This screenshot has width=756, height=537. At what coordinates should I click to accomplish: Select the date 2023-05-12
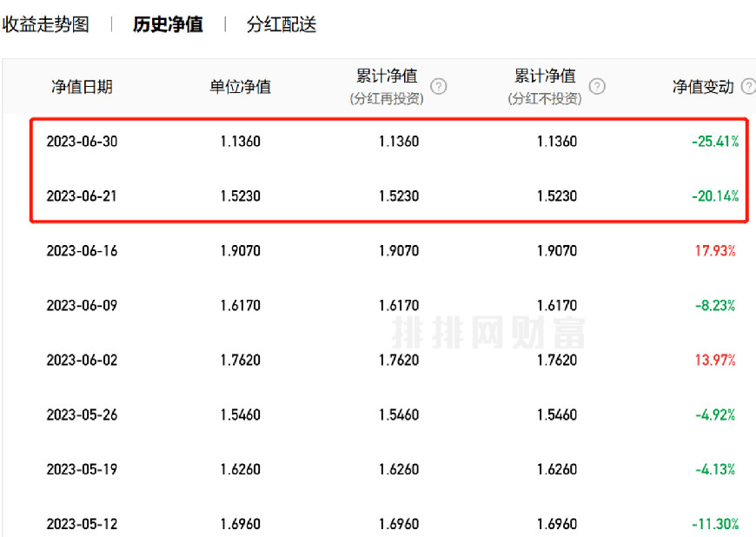[x=82, y=524]
